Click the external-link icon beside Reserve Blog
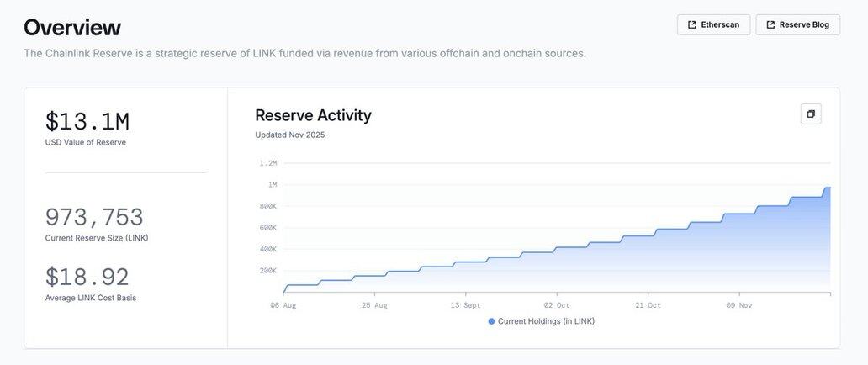868x365 pixels. tap(770, 25)
